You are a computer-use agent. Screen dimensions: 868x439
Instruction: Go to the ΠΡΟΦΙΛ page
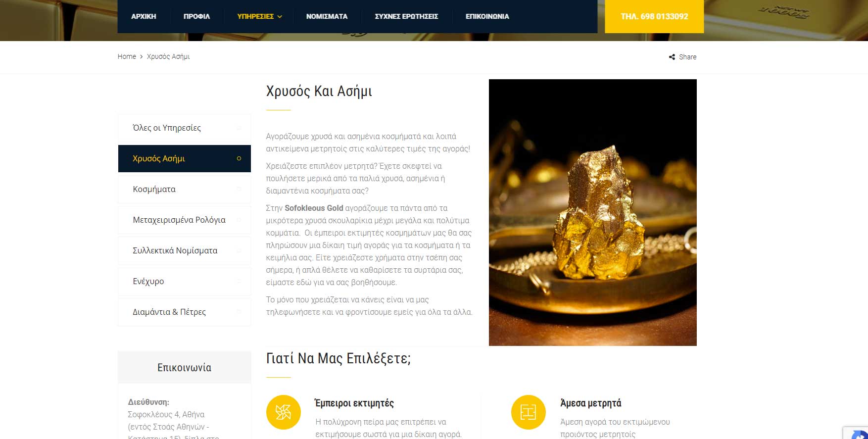click(196, 16)
